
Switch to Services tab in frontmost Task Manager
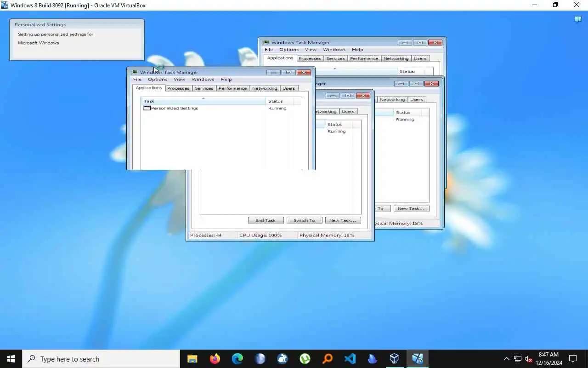[204, 88]
